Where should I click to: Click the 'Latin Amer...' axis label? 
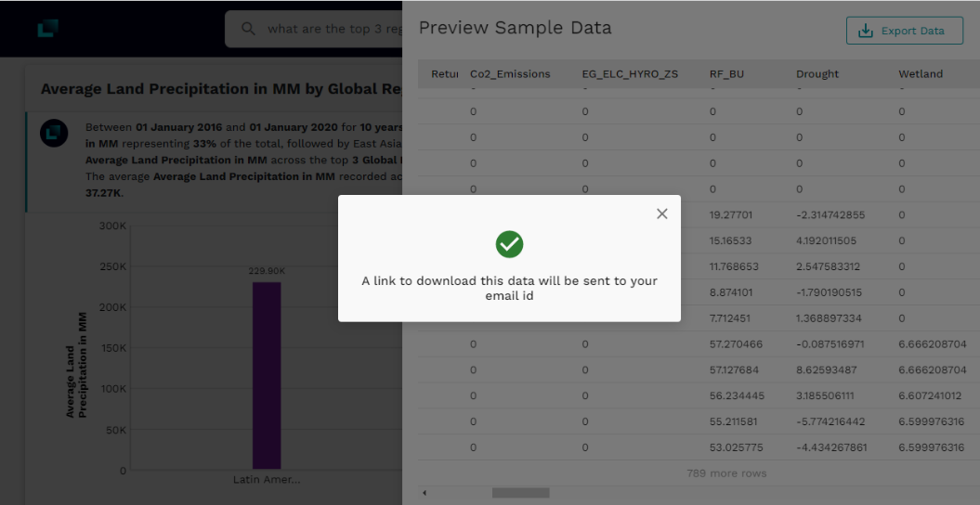pos(267,480)
